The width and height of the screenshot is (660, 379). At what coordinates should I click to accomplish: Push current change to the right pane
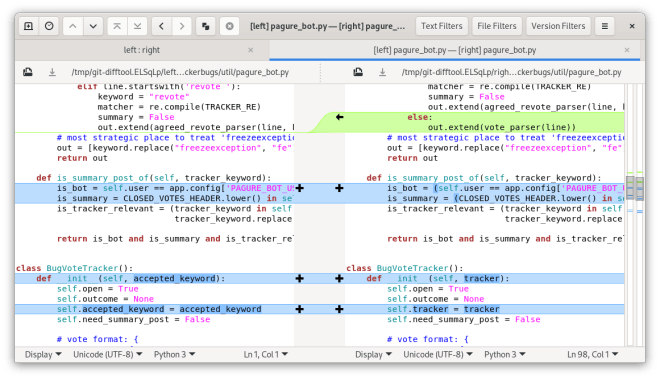tap(182, 26)
